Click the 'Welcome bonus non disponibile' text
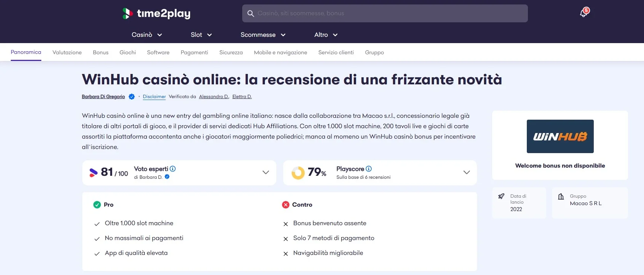Image resolution: width=644 pixels, height=275 pixels. pos(560,166)
